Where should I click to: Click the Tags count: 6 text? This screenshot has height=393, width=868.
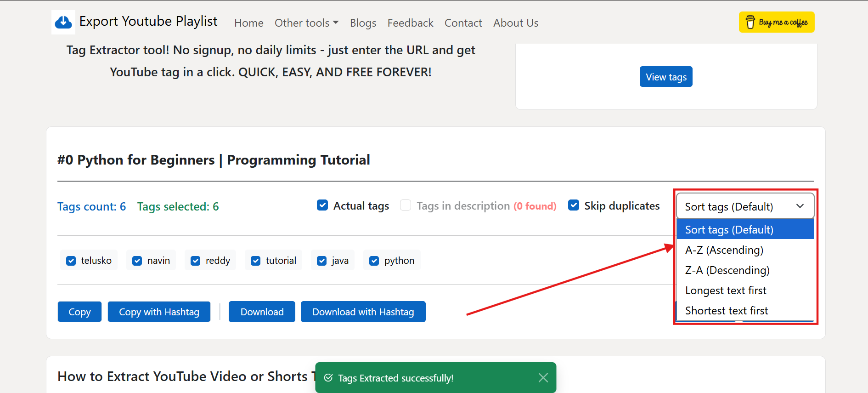91,206
